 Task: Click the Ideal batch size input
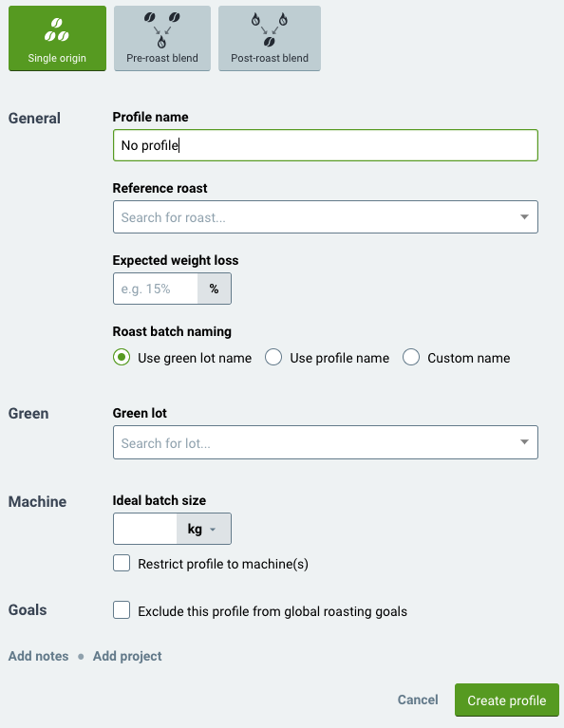[145, 529]
